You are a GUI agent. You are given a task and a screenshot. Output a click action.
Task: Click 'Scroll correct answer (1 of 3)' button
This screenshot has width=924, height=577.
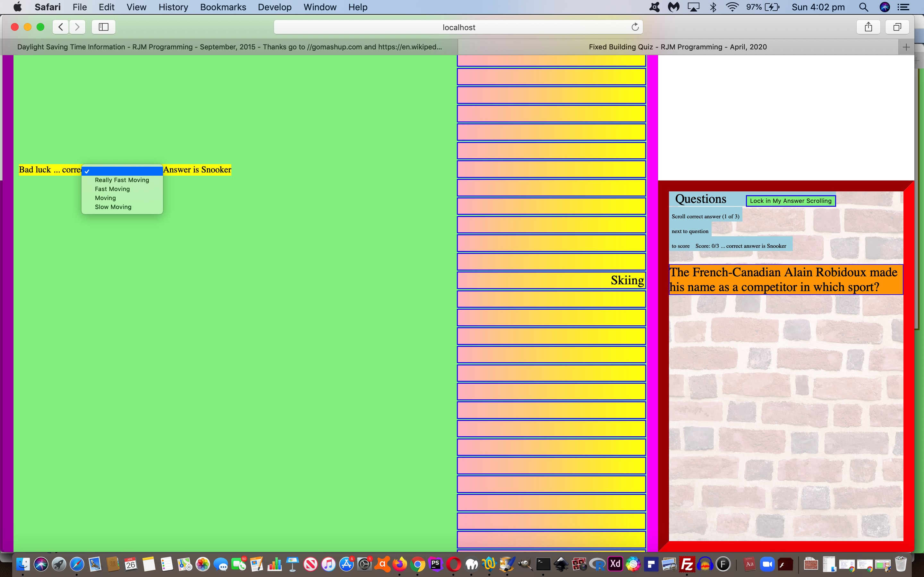706,216
